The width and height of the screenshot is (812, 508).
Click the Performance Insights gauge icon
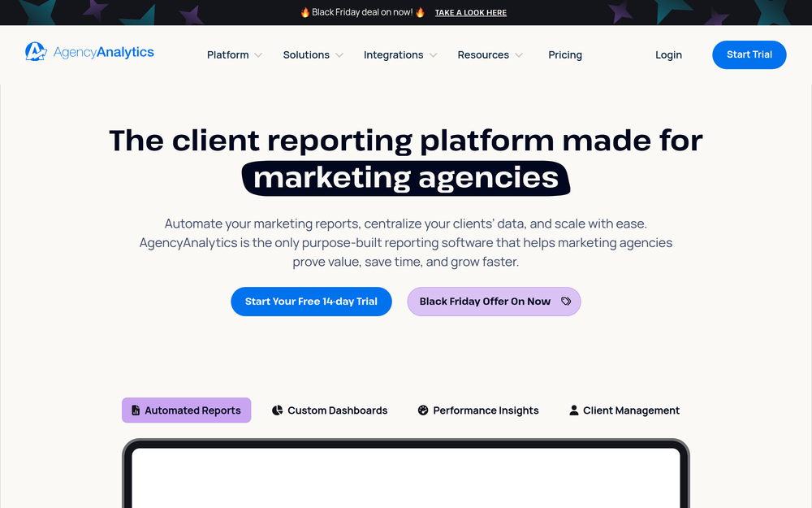click(x=423, y=410)
